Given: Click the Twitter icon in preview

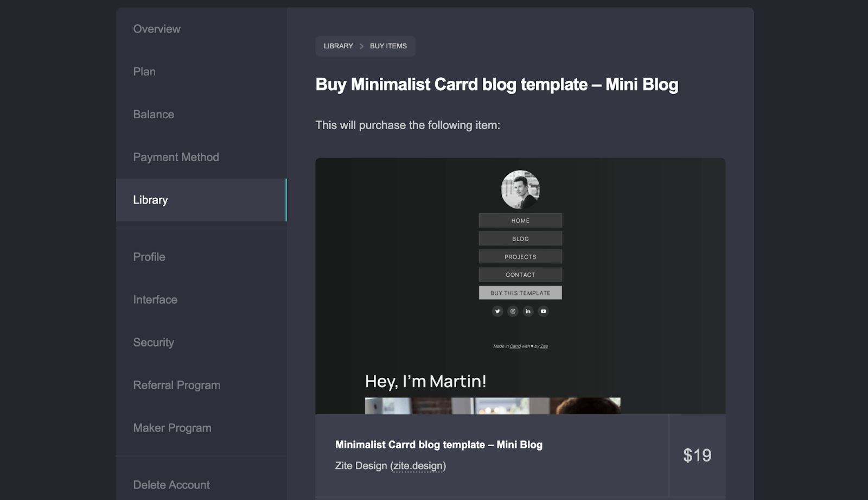Looking at the screenshot, I should [497, 311].
